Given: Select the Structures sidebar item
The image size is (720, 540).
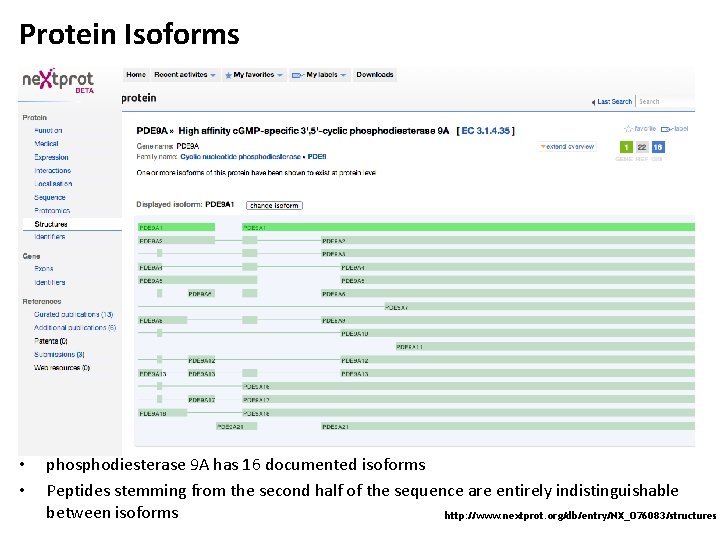Looking at the screenshot, I should pyautogui.click(x=52, y=224).
